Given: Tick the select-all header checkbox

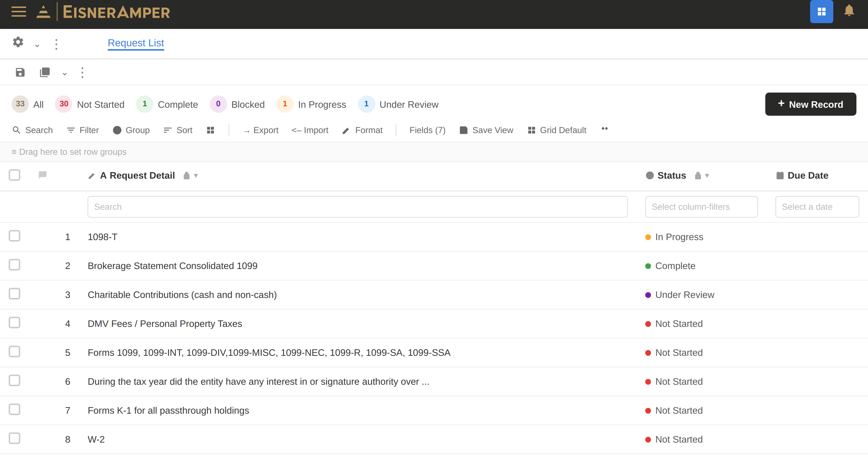Looking at the screenshot, I should (14, 175).
